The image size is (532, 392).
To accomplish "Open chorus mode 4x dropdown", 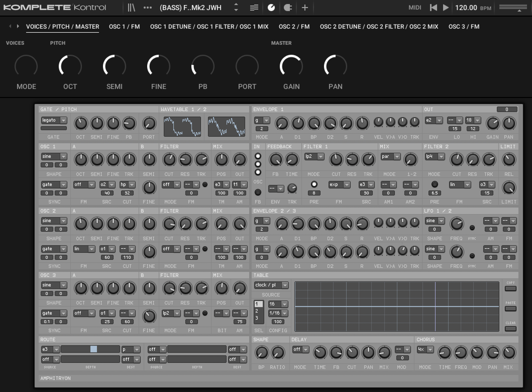I will (425, 350).
